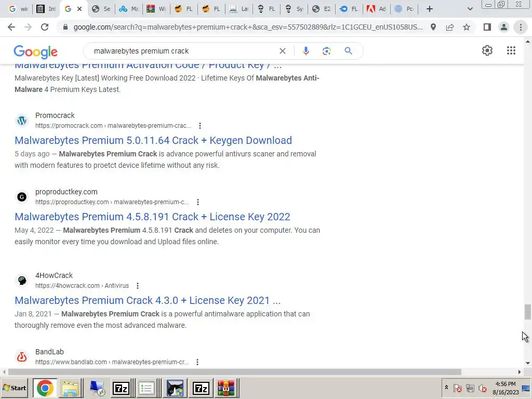Screen dimensions: 532x399
Task: Open more options for 4HowCrack result
Action: click(x=137, y=286)
